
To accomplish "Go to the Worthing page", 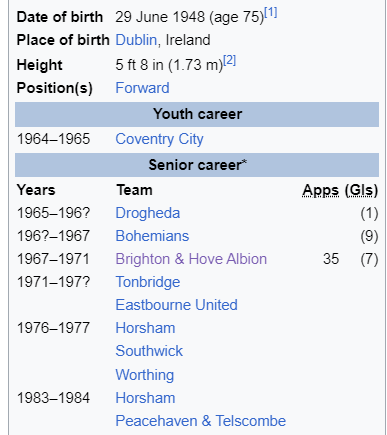I will coord(145,375).
